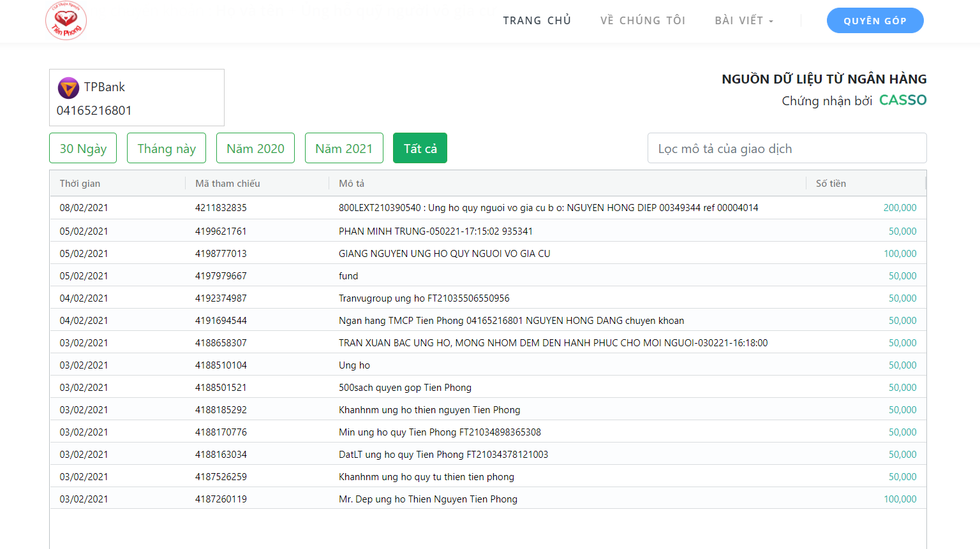Sort by Thời gian column header
This screenshot has width=980, height=549.
point(80,184)
